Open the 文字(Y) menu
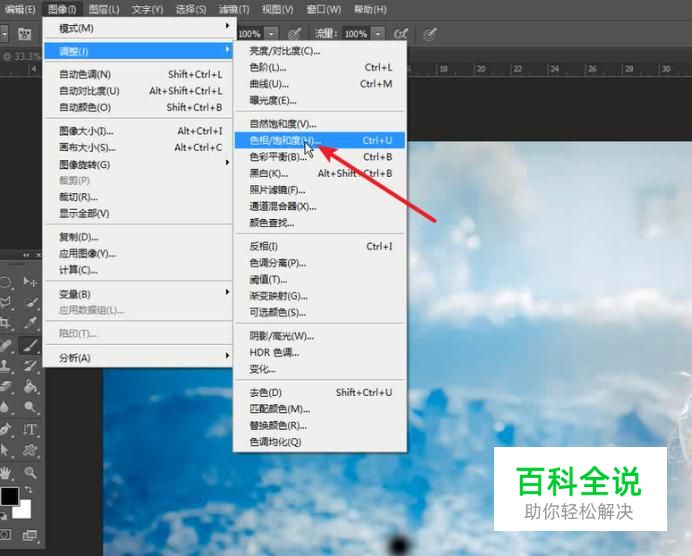 [x=147, y=9]
